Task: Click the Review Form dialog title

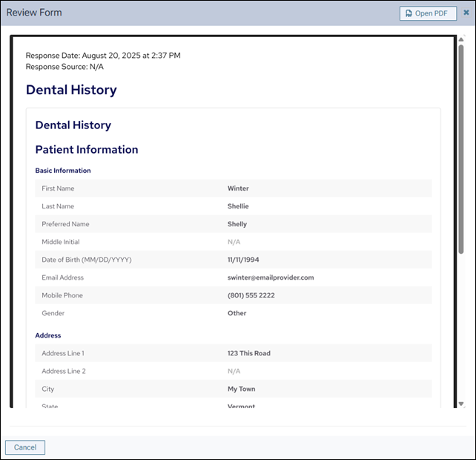Action: click(x=34, y=13)
